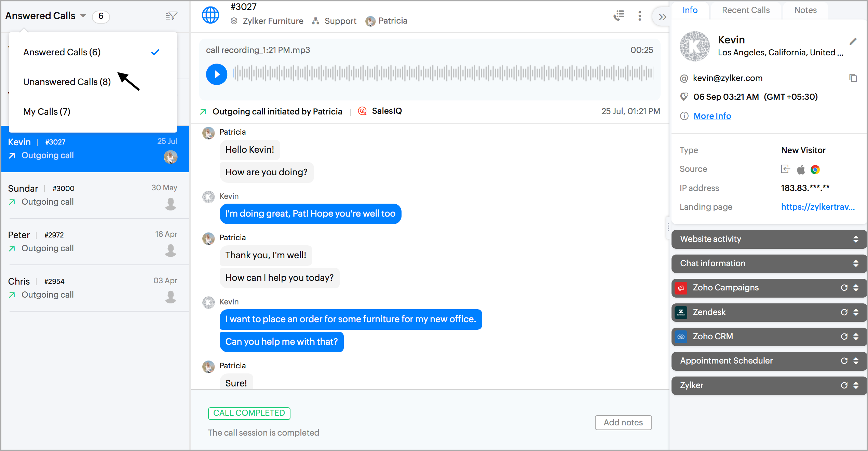Expand the Appointment Scheduler section
Image resolution: width=868 pixels, height=451 pixels.
(856, 361)
